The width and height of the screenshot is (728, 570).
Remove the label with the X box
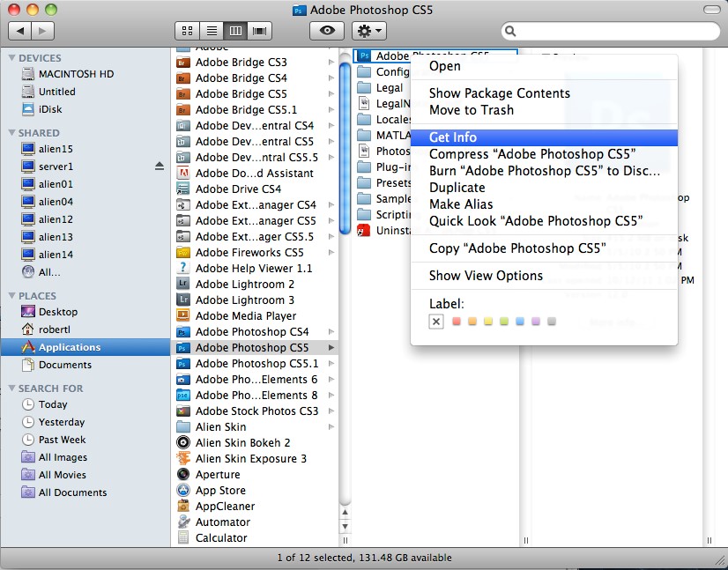point(436,322)
